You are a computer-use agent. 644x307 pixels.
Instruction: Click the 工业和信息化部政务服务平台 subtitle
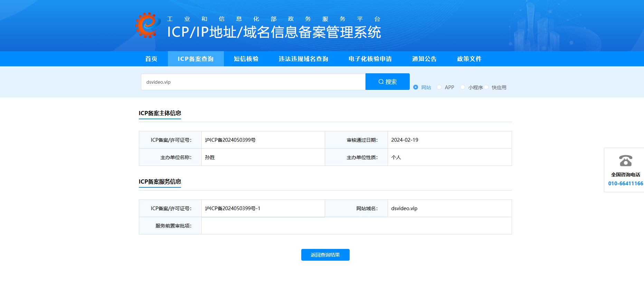(274, 19)
